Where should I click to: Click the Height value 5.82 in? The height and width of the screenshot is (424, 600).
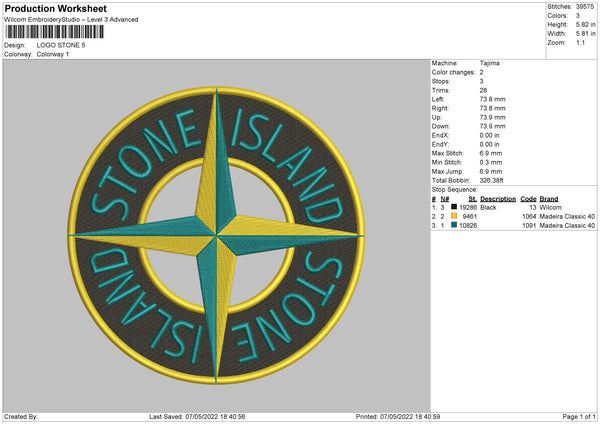(x=585, y=24)
